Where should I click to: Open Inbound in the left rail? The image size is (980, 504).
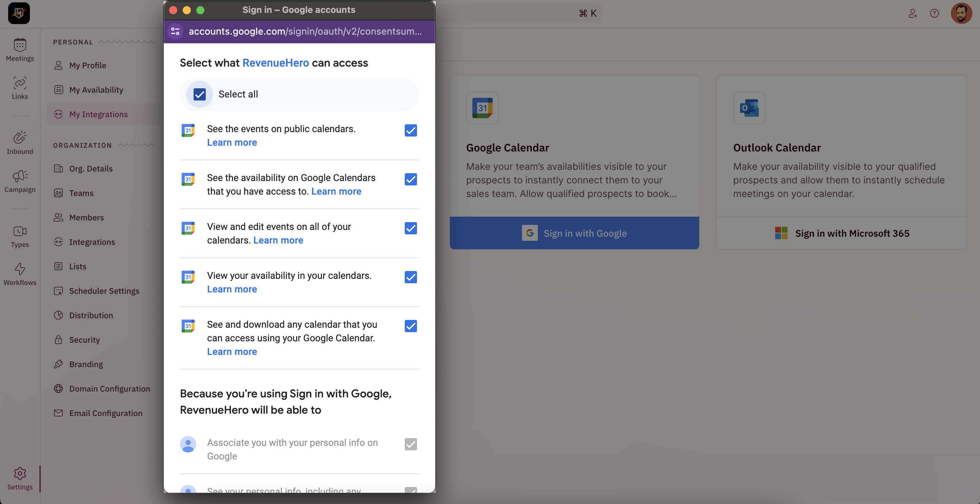[x=20, y=143]
